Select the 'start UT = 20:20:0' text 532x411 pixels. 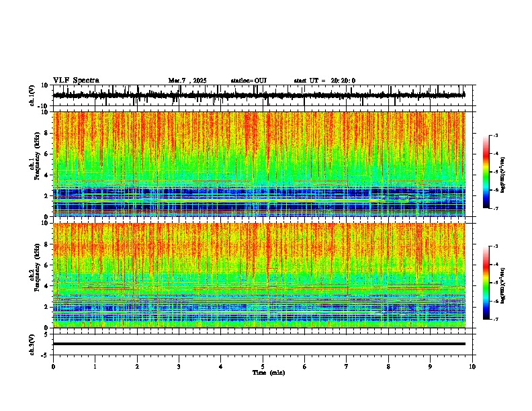[x=324, y=81]
